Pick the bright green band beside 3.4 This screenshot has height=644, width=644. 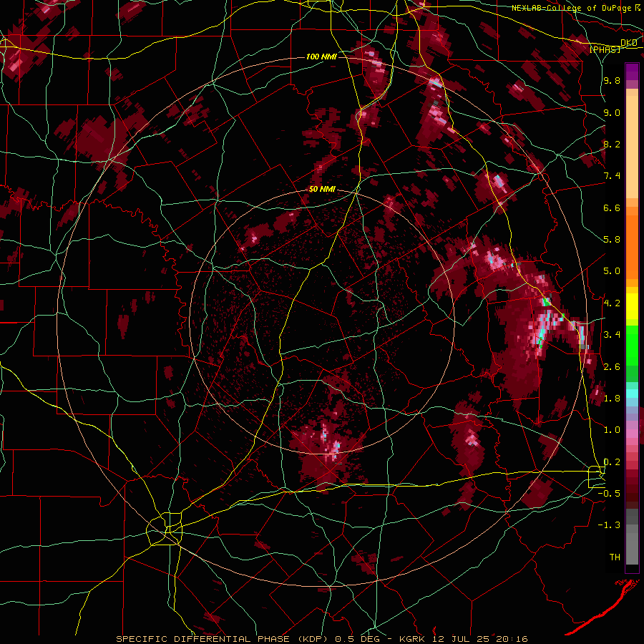tap(632, 345)
